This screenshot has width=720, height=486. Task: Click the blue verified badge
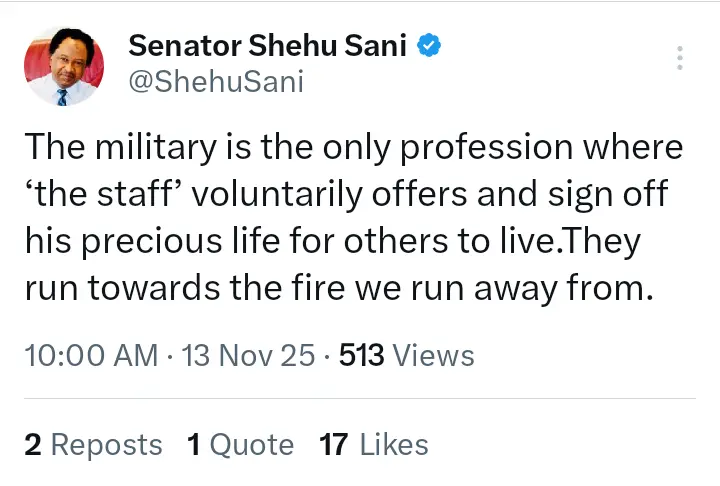click(x=429, y=46)
